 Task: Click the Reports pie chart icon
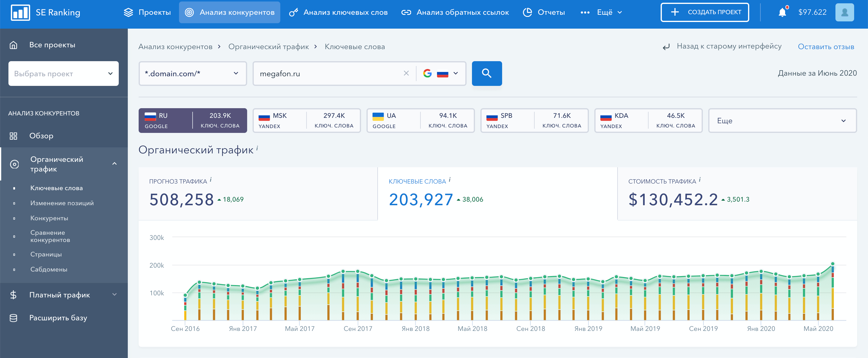527,12
